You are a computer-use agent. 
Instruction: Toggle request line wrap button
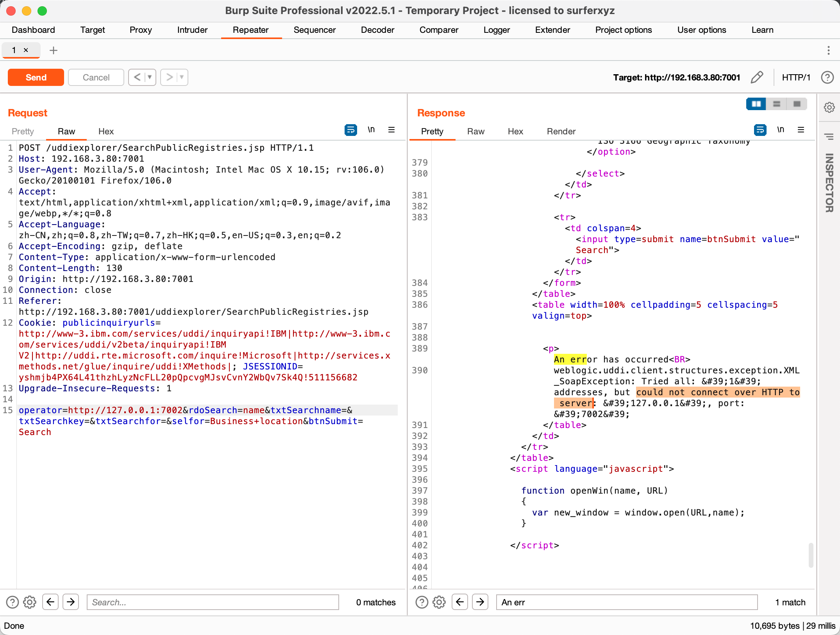click(x=350, y=130)
